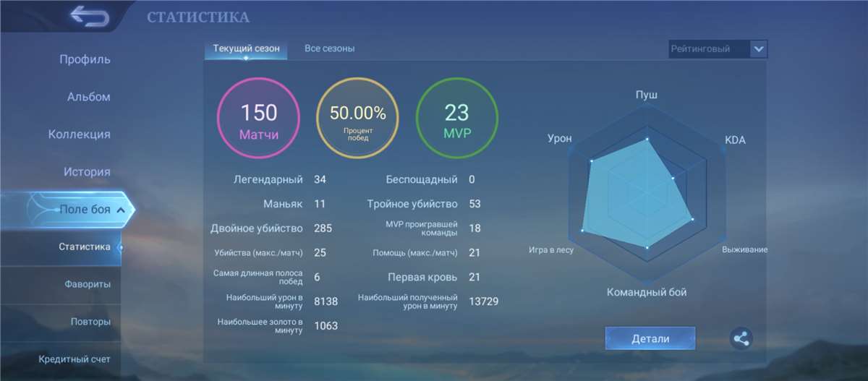Screen dimensions: 868x381
Task: Open the Повторы submenu item
Action: click(90, 322)
